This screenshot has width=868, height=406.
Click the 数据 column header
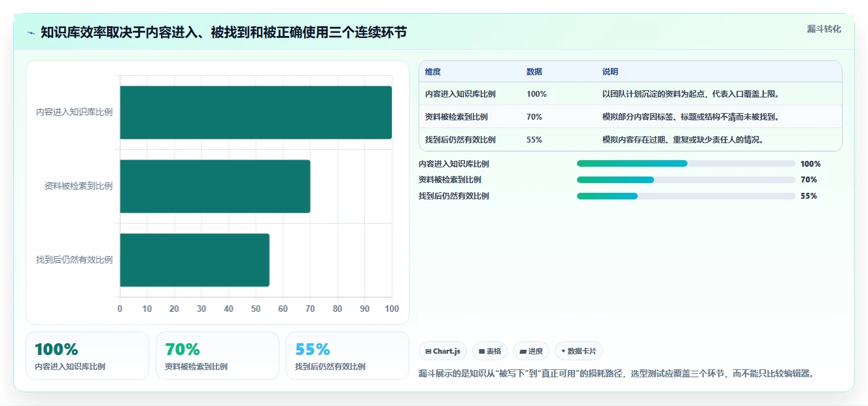534,72
